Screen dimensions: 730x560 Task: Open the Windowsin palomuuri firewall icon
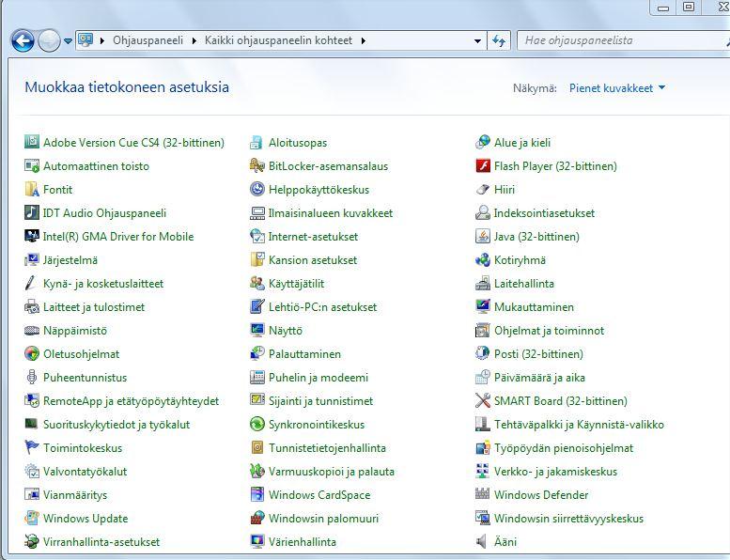[257, 518]
